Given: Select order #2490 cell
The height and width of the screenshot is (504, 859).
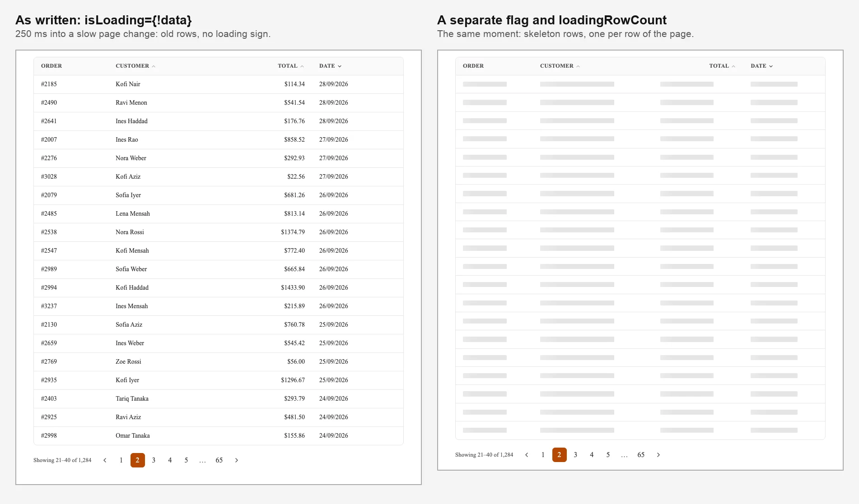Looking at the screenshot, I should point(49,103).
